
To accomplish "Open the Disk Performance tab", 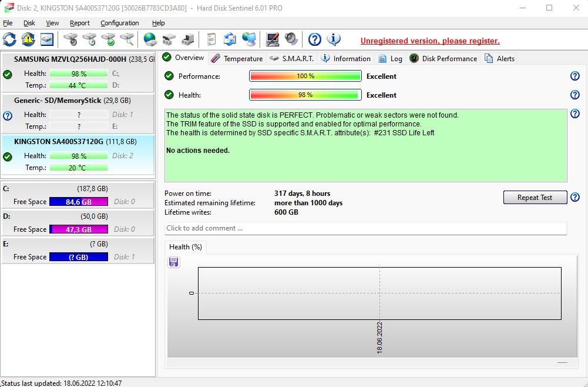I will pyautogui.click(x=443, y=58).
